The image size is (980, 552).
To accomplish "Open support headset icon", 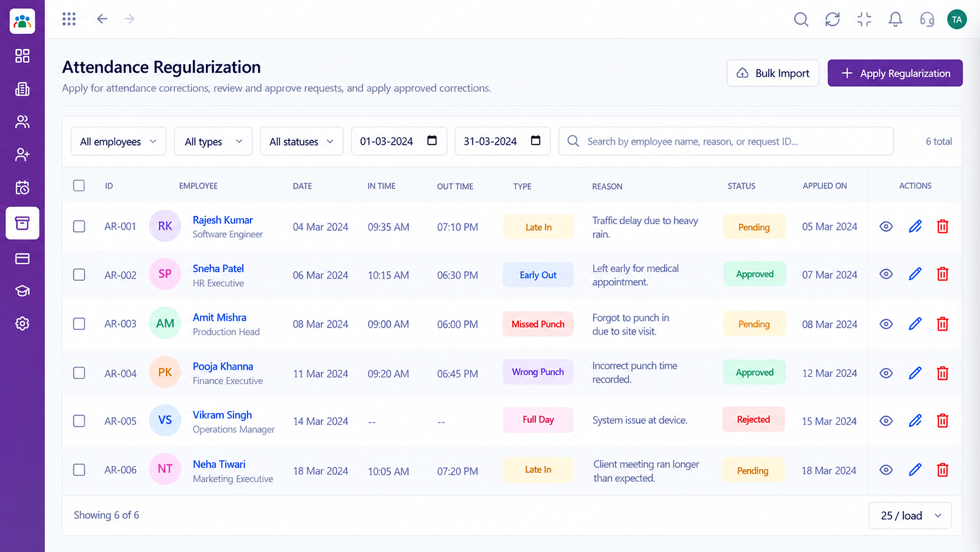I will tap(927, 19).
